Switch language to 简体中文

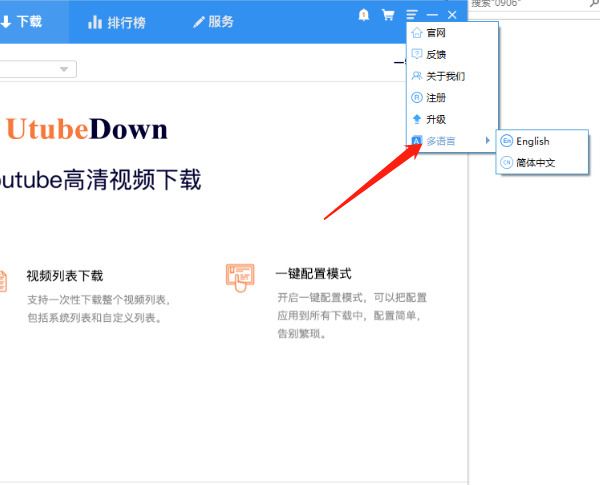pyautogui.click(x=542, y=163)
